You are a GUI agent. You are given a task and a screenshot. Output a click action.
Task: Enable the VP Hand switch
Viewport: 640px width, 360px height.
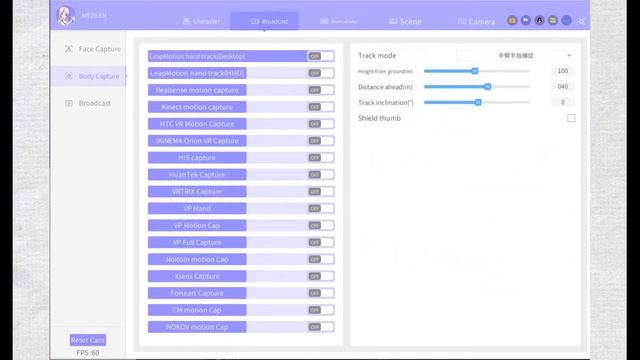pyautogui.click(x=321, y=209)
